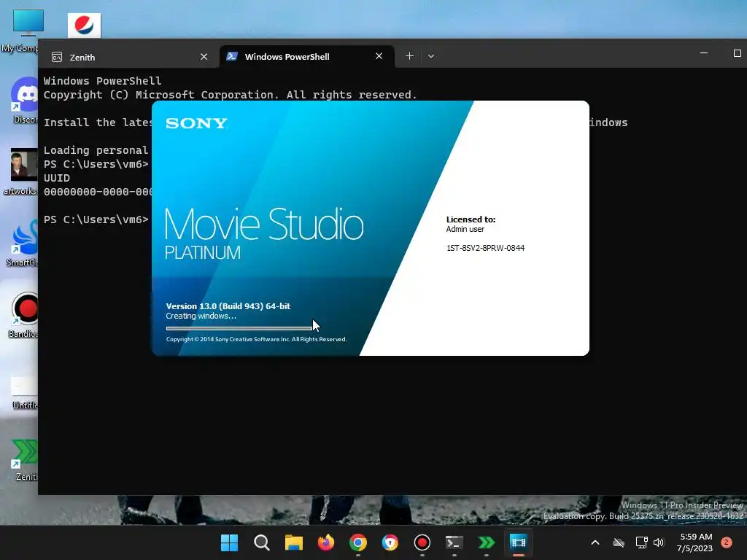The width and height of the screenshot is (747, 560).
Task: Select the artworks image on desktop
Action: click(21, 171)
